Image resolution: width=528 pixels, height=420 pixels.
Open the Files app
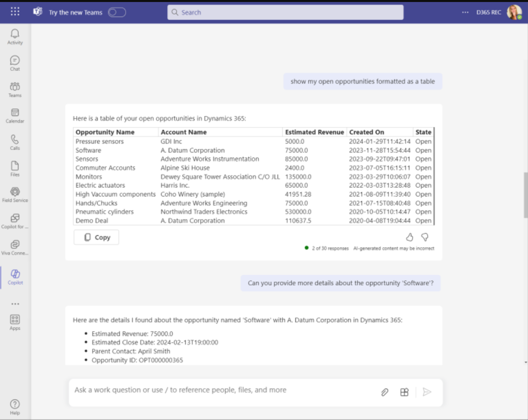(15, 168)
